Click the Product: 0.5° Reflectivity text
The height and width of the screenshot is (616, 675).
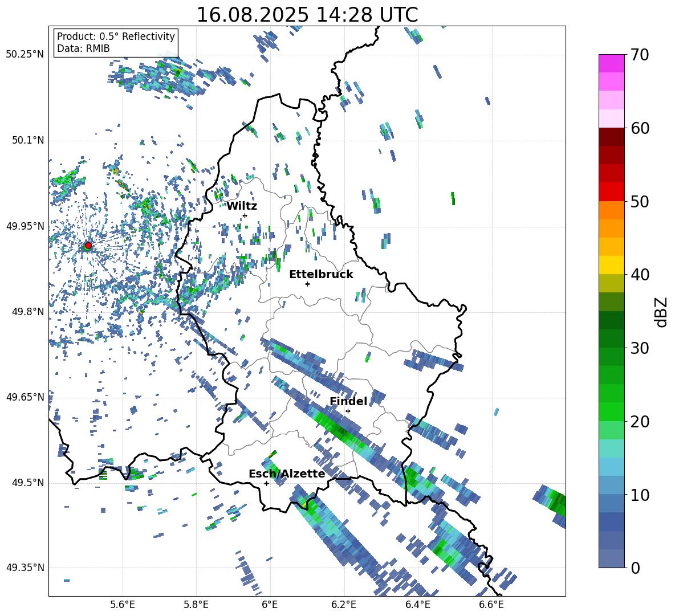click(116, 36)
